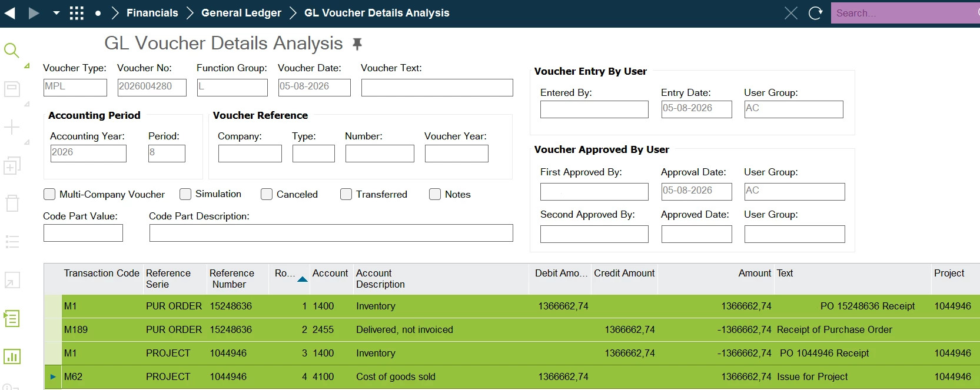Go to Financials breadcrumb
The width and height of the screenshot is (980, 390).
pos(152,13)
